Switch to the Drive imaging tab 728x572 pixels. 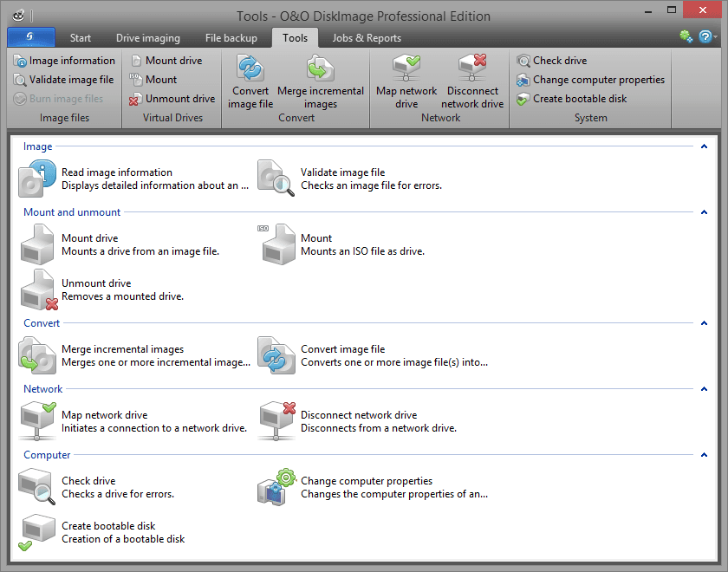pos(147,37)
